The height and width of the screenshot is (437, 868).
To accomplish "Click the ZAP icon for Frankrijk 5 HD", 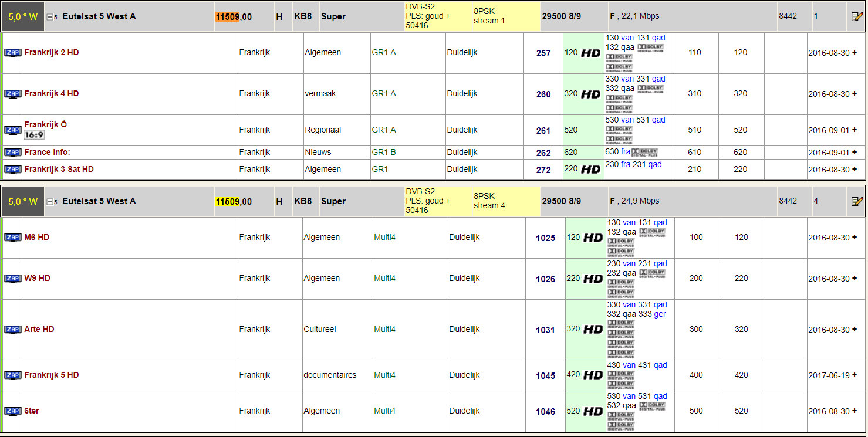I will click(13, 375).
